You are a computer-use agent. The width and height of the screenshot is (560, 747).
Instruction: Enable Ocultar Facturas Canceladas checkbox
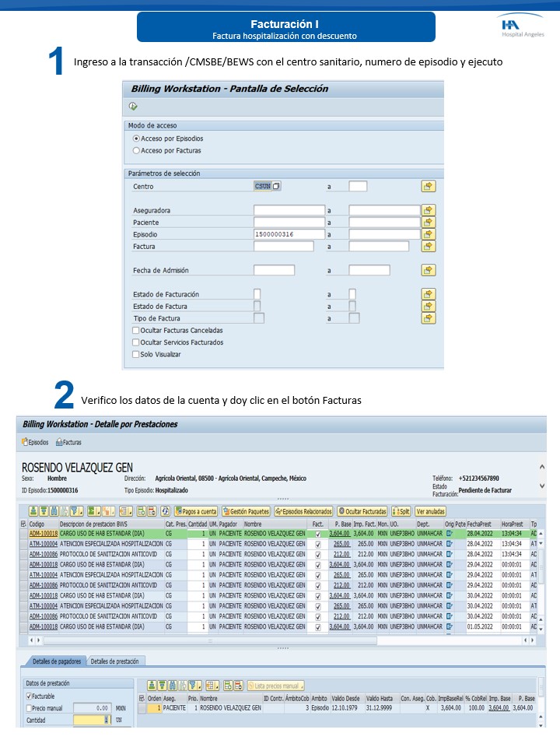point(136,331)
